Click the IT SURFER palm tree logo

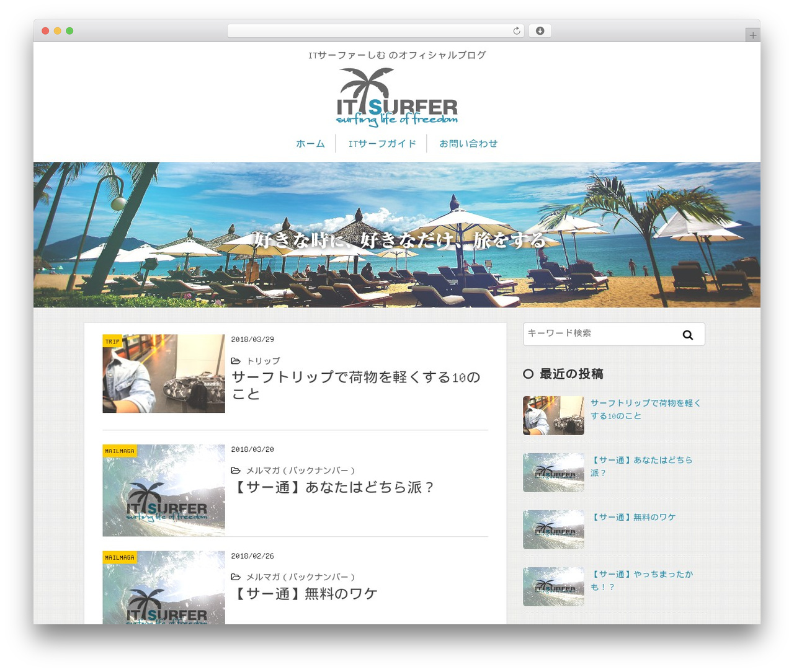[397, 97]
